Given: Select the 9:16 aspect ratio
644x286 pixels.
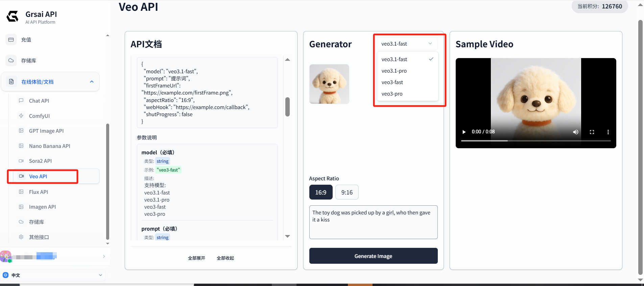Looking at the screenshot, I should (347, 192).
